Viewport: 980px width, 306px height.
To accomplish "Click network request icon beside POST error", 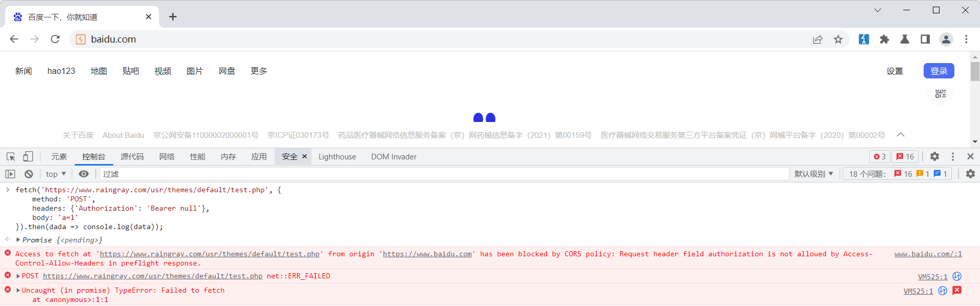I will click(x=957, y=276).
